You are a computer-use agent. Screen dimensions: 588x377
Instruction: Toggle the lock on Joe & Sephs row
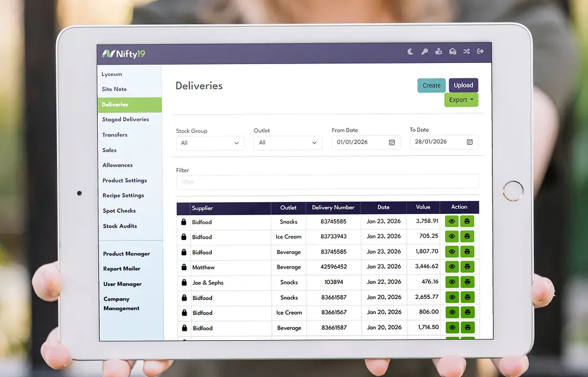click(184, 283)
